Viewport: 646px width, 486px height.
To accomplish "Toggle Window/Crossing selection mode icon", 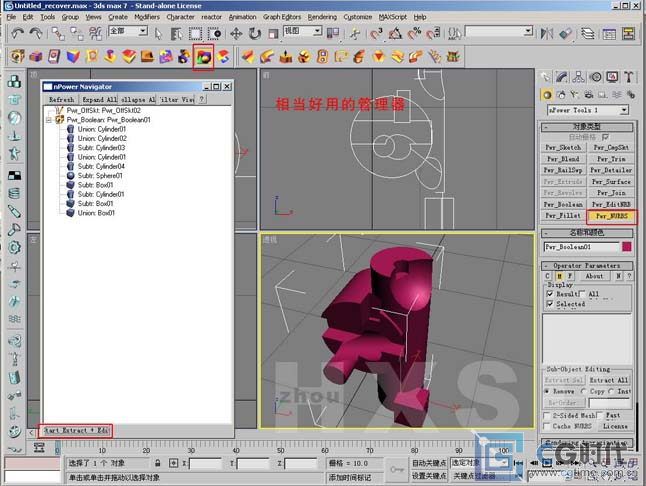I will point(214,33).
